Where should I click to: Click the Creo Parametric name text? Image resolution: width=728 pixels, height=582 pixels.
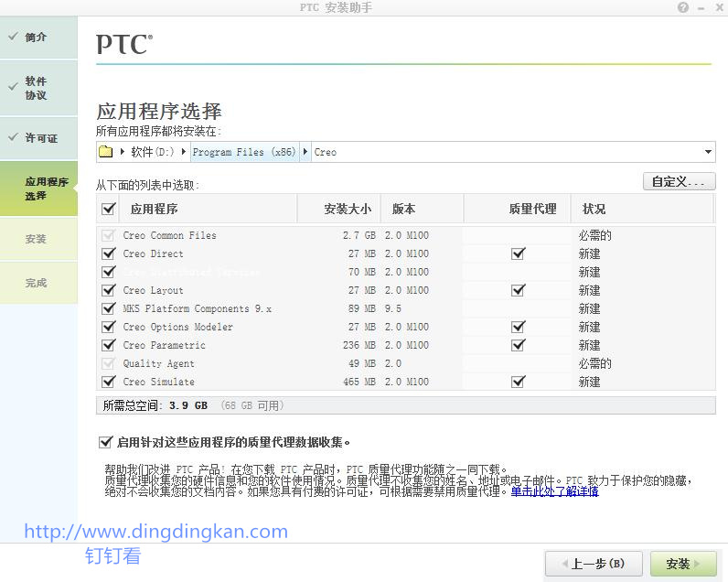(x=164, y=345)
